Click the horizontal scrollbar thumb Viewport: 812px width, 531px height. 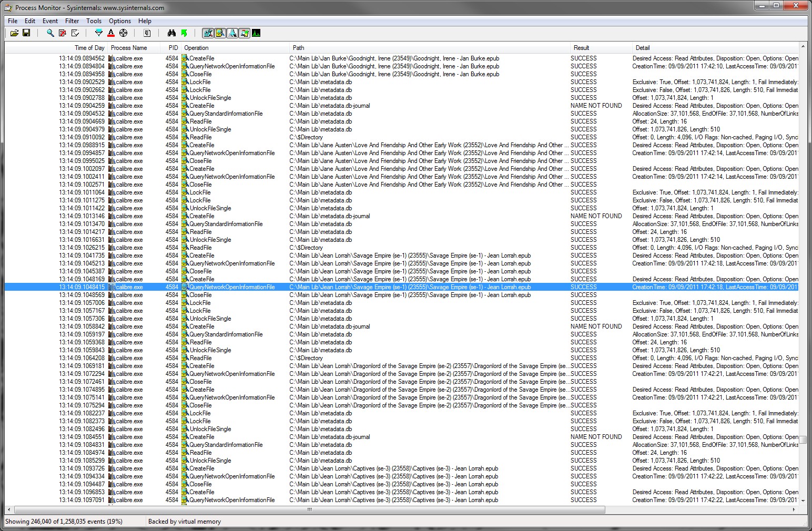coord(310,509)
